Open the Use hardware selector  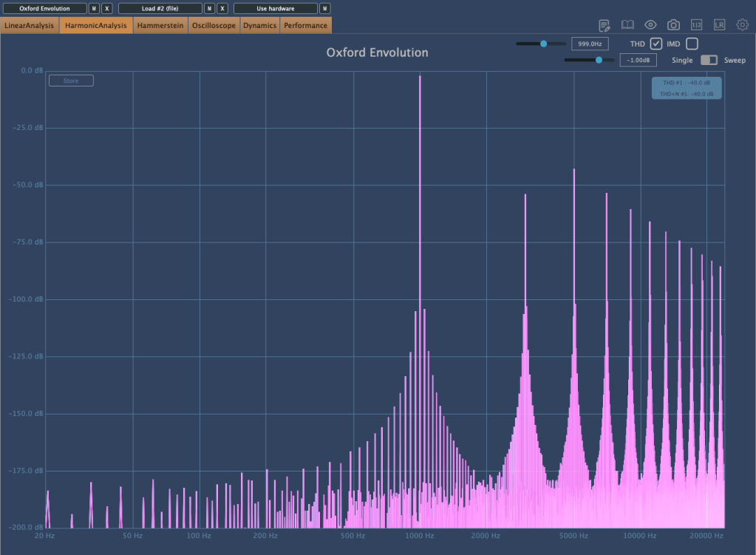pos(275,8)
